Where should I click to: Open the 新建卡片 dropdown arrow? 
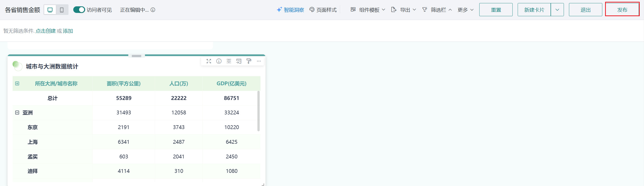click(557, 10)
